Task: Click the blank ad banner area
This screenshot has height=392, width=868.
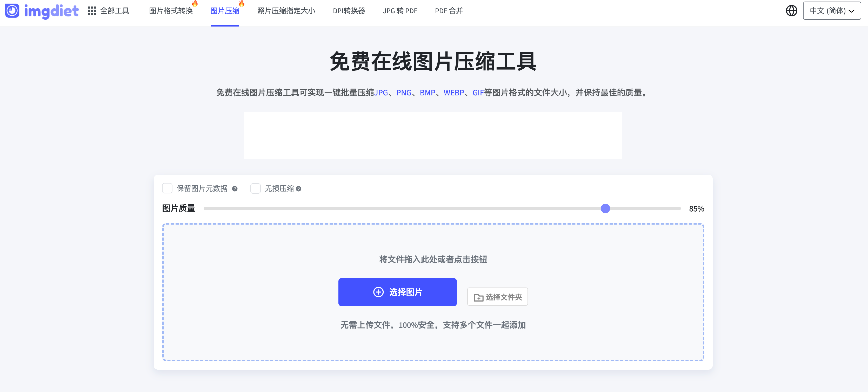Action: coord(433,136)
